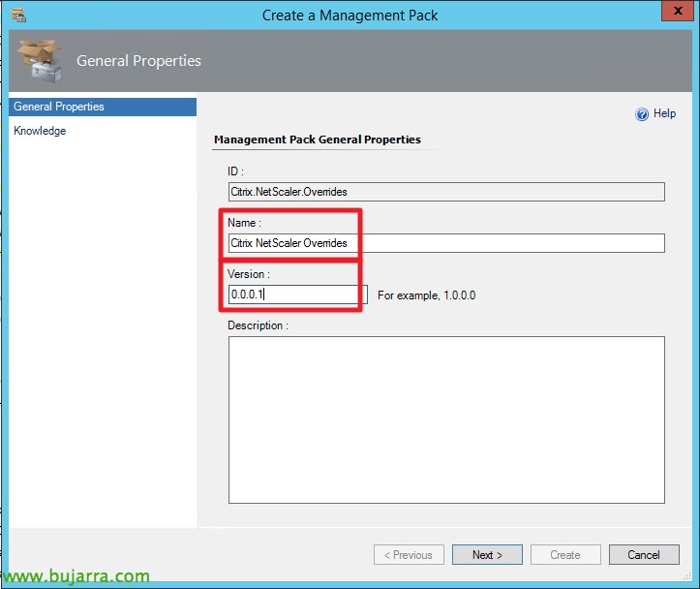700x589 pixels.
Task: Open the Knowledge page in left pane
Action: (x=40, y=131)
